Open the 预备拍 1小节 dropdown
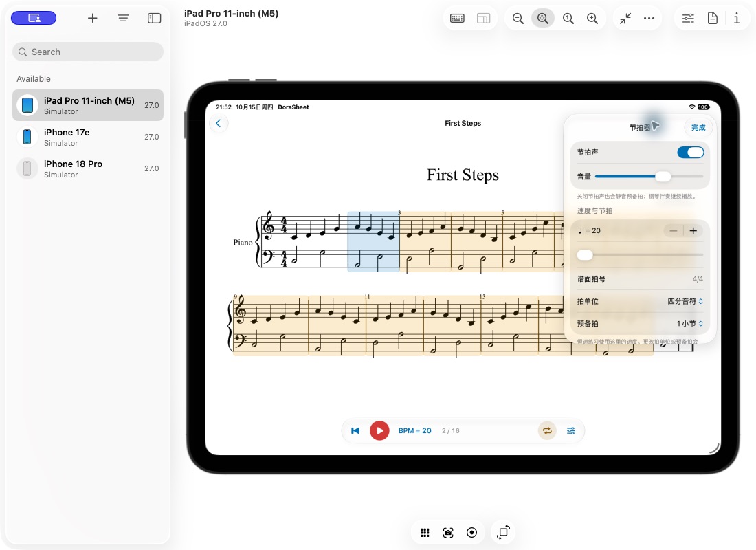 click(689, 323)
